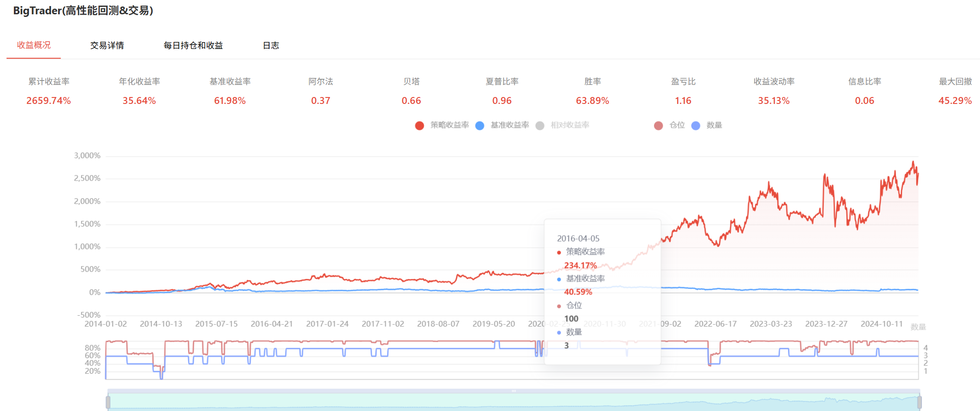Toggle the red 策略收益率 legend dot
Image resolution: width=980 pixels, height=411 pixels.
tap(419, 126)
